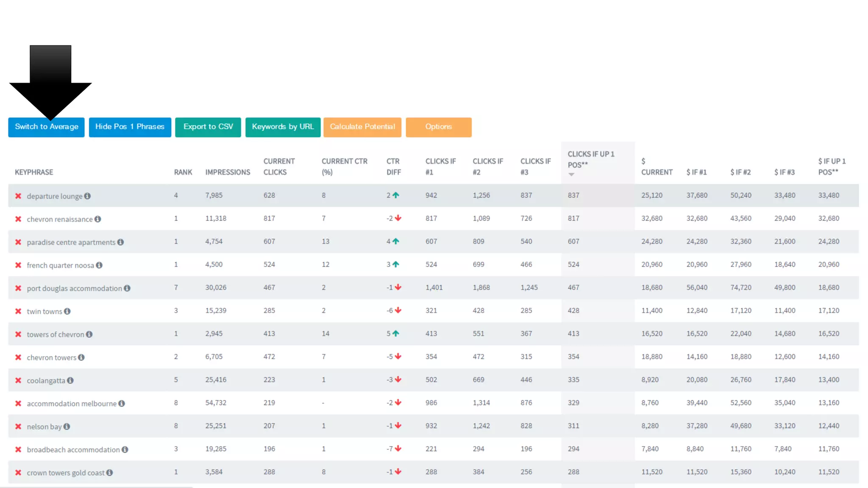Delete paradise centre apartments row via red X
Screen dimensions: 868x488
point(18,242)
